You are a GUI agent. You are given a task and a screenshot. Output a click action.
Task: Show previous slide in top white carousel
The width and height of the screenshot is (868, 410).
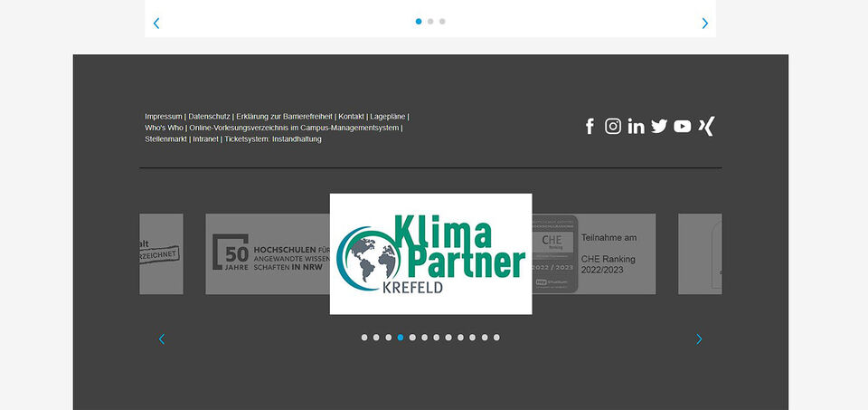pyautogui.click(x=156, y=24)
